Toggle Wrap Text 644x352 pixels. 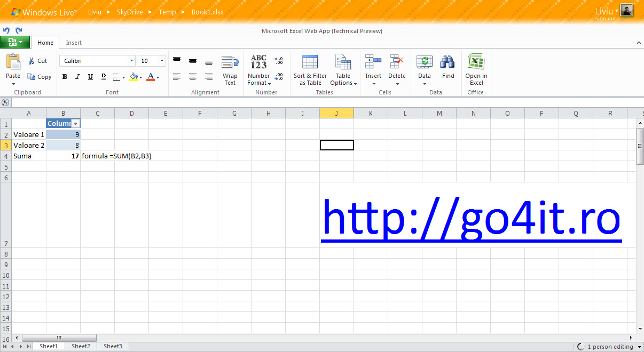click(x=230, y=70)
